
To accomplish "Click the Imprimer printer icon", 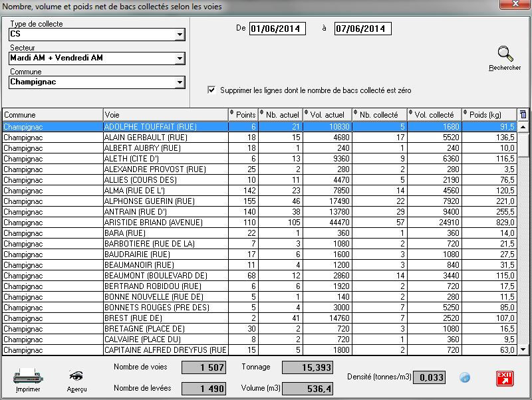I will pyautogui.click(x=27, y=376).
